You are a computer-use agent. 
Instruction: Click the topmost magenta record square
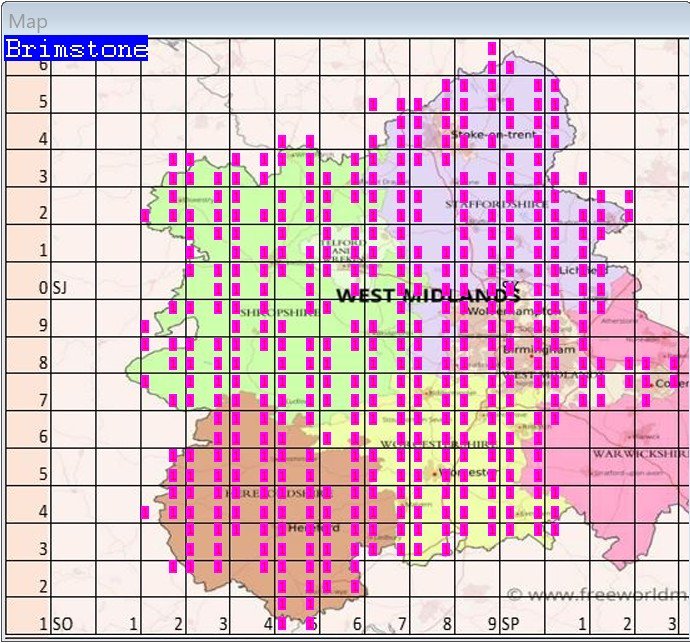click(x=491, y=48)
